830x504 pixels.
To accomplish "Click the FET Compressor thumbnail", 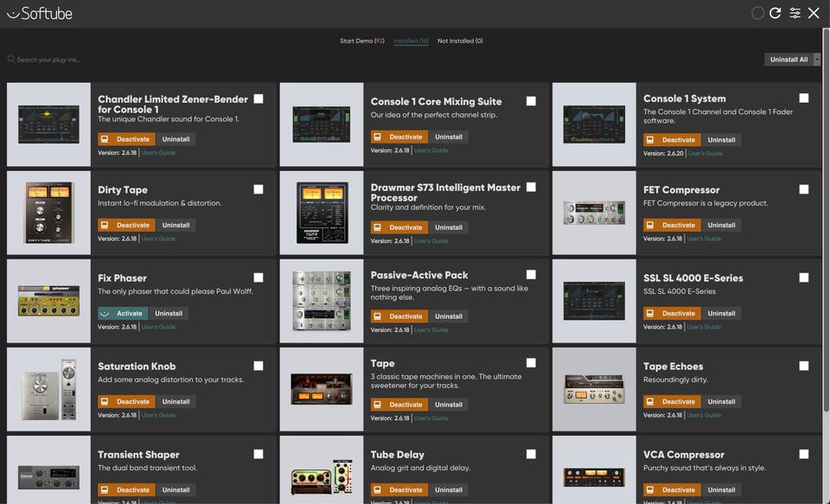I will [594, 213].
